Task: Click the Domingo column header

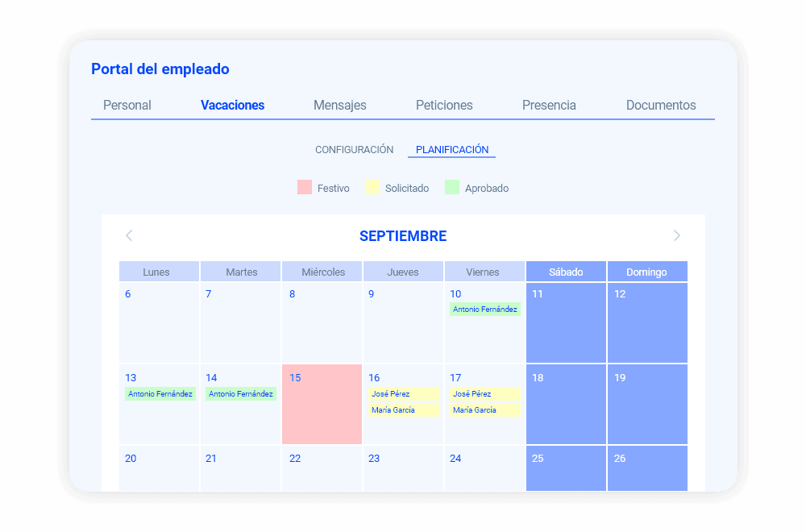Action: pos(646,272)
